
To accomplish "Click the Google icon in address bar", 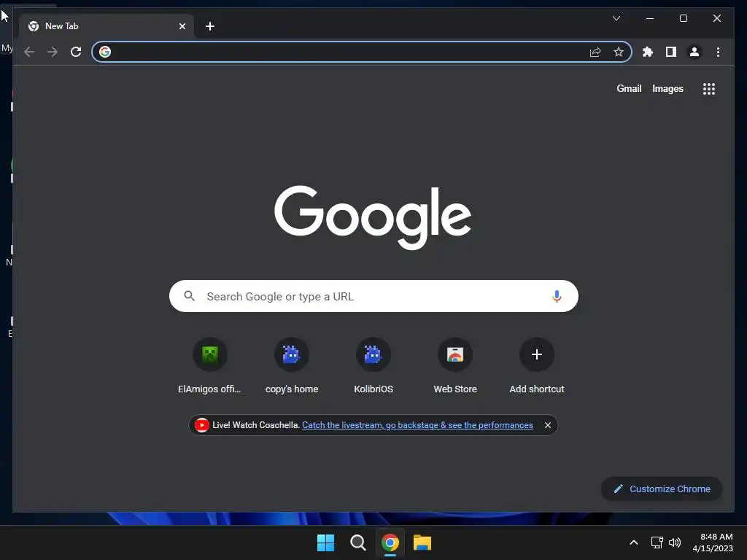I will click(x=105, y=52).
